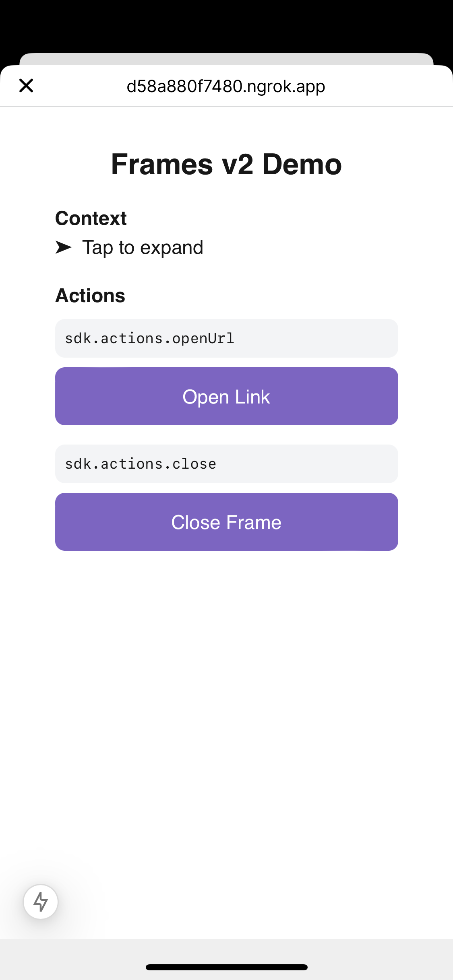
Task: Tap the ngrok.app domain title
Action: 226,86
